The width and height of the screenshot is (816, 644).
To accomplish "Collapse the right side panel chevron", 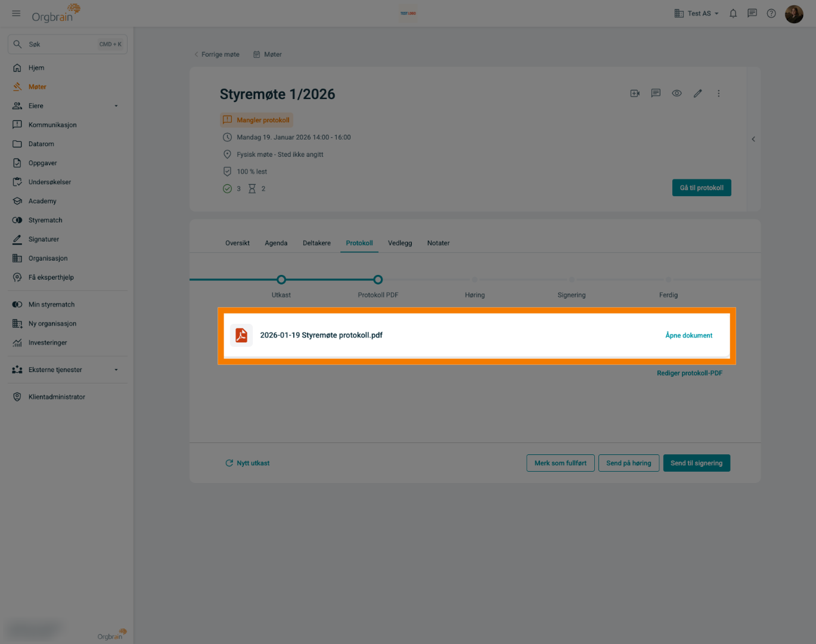I will [x=753, y=139].
